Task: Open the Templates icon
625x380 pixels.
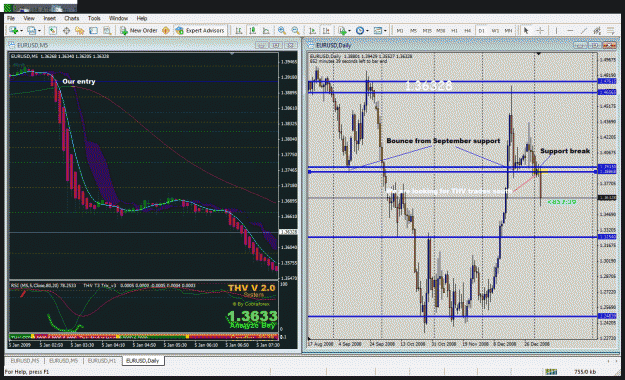Action: pyautogui.click(x=377, y=30)
